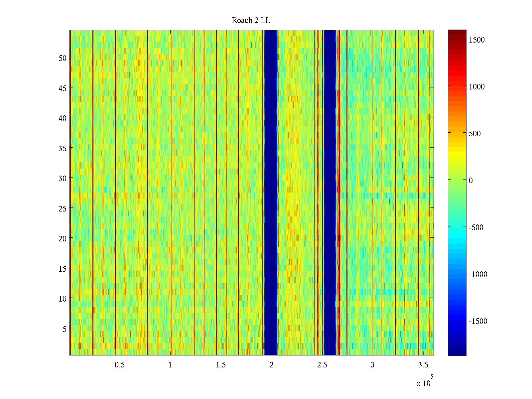Image resolution: width=532 pixels, height=399 pixels.
Task: Click the colorbar tick label 0
Action: click(470, 181)
